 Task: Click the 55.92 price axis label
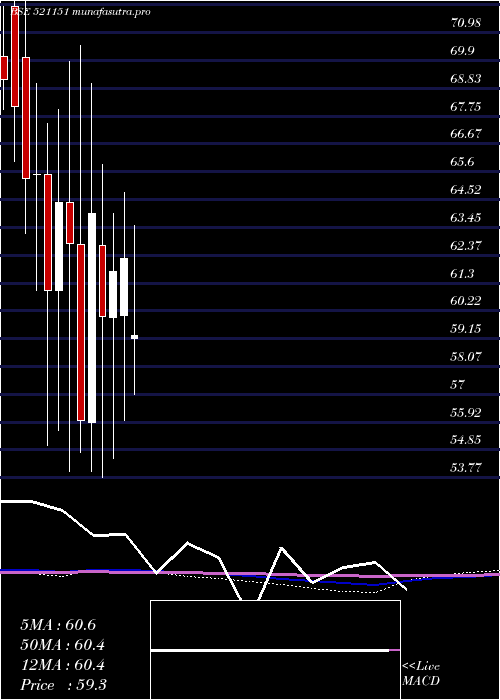point(466,412)
